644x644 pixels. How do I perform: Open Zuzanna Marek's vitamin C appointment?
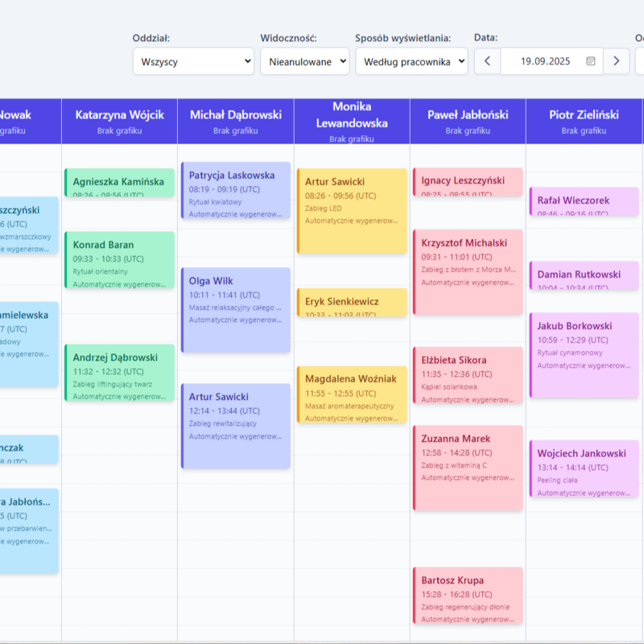coord(468,468)
